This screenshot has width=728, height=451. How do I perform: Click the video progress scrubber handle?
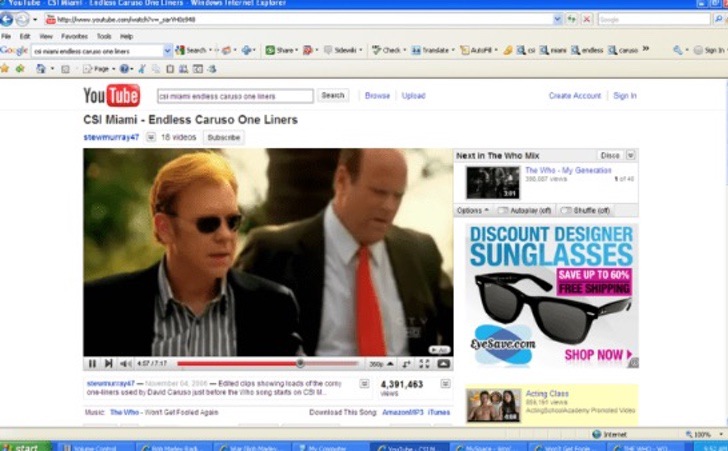(x=300, y=363)
